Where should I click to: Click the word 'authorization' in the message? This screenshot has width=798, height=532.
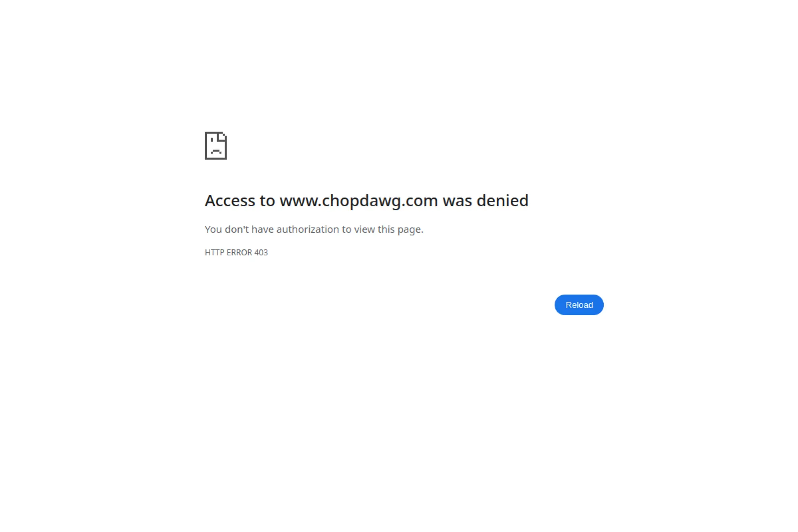click(x=308, y=229)
